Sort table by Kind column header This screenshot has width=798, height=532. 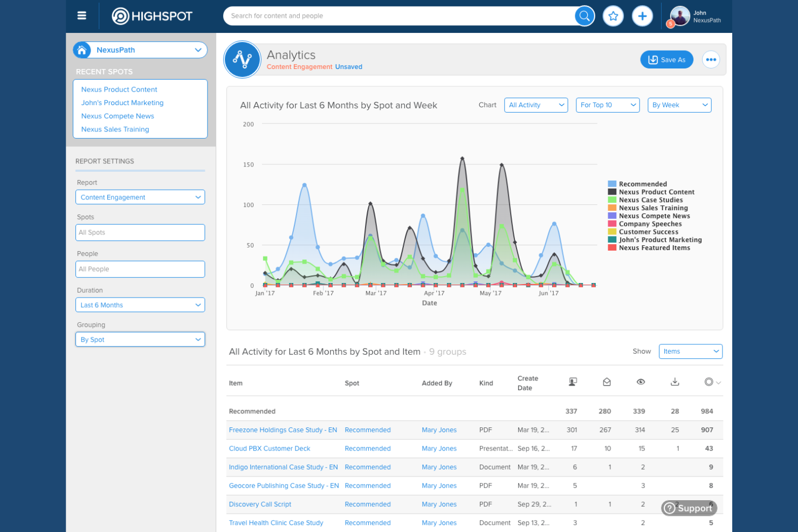[486, 383]
